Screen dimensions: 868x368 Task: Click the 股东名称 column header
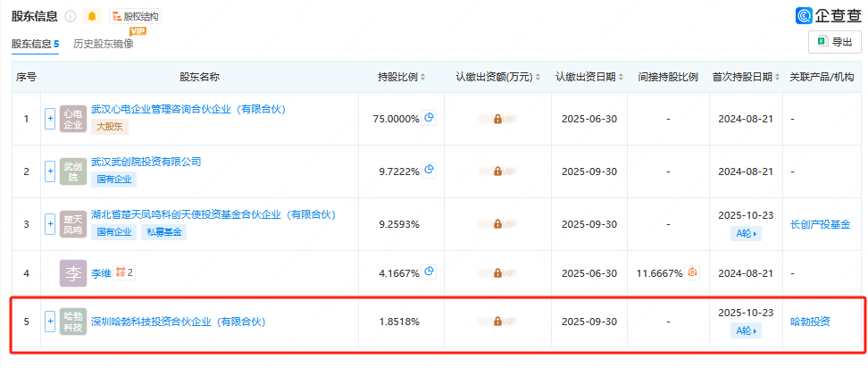[199, 77]
